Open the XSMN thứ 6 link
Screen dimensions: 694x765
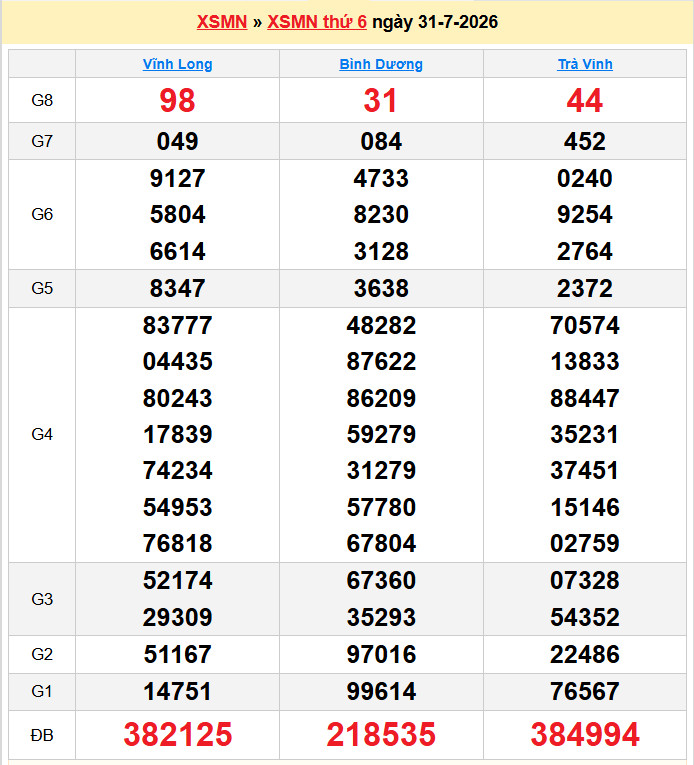point(317,22)
